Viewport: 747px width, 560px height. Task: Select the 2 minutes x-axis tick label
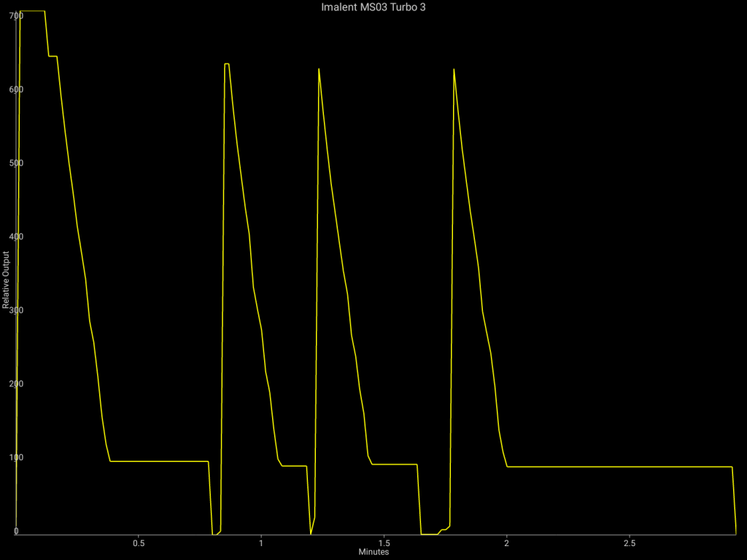pos(507,543)
